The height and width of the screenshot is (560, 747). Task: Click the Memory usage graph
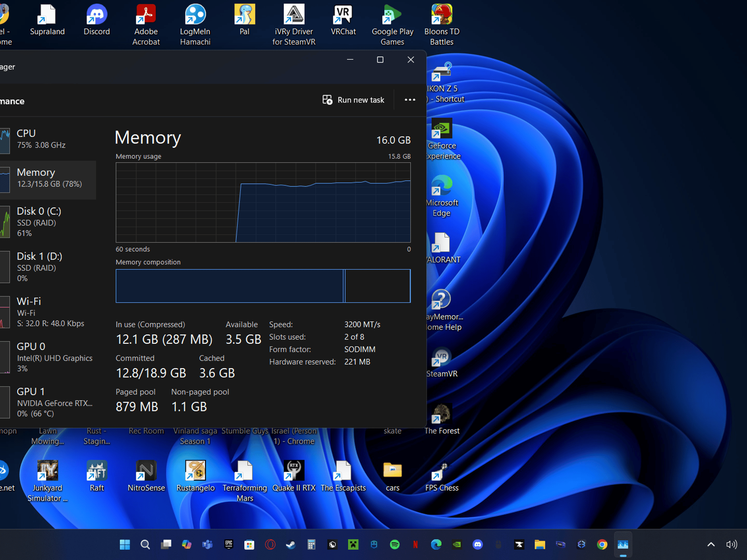[x=263, y=202]
